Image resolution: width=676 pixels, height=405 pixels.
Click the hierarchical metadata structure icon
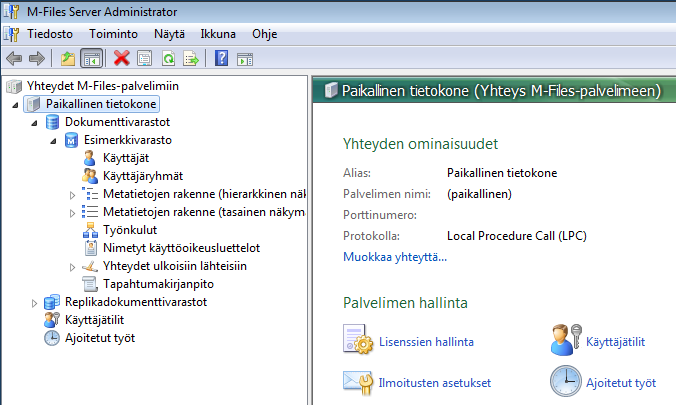pyautogui.click(x=90, y=194)
